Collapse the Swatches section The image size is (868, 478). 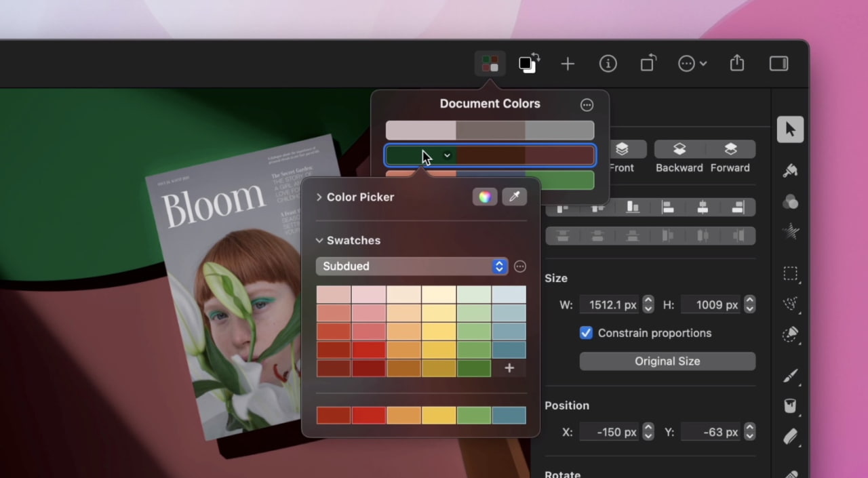319,240
